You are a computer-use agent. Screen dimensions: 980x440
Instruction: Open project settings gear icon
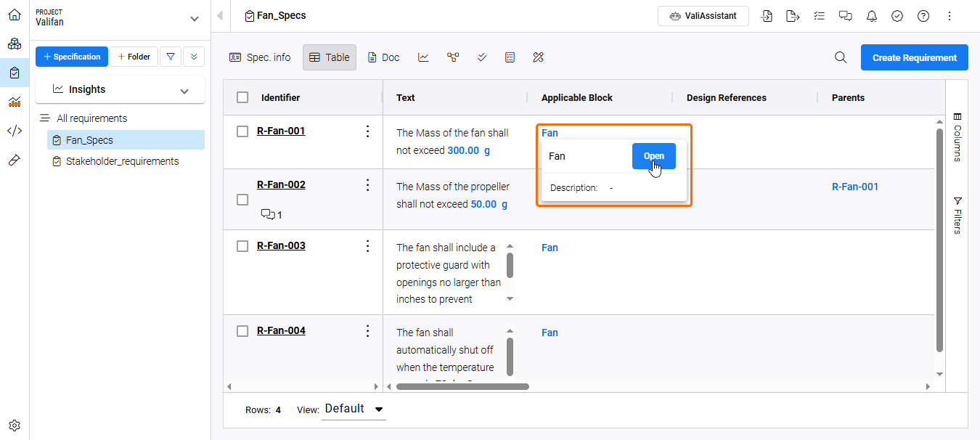[x=15, y=425]
